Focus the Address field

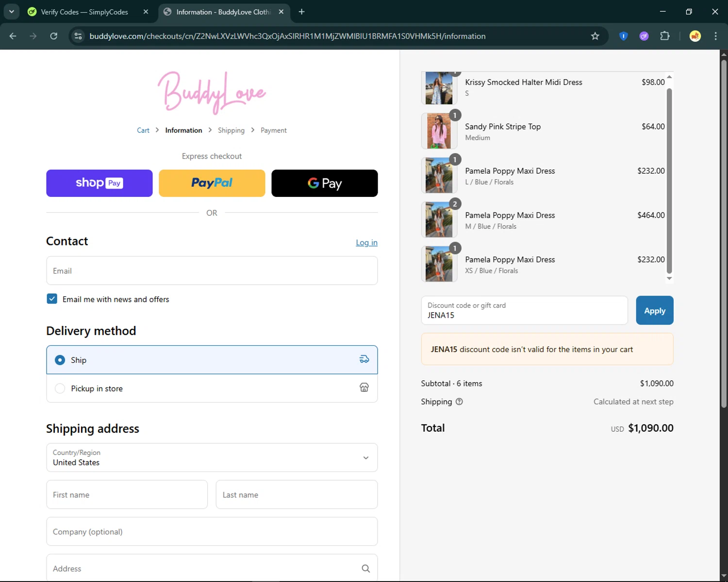(212, 568)
